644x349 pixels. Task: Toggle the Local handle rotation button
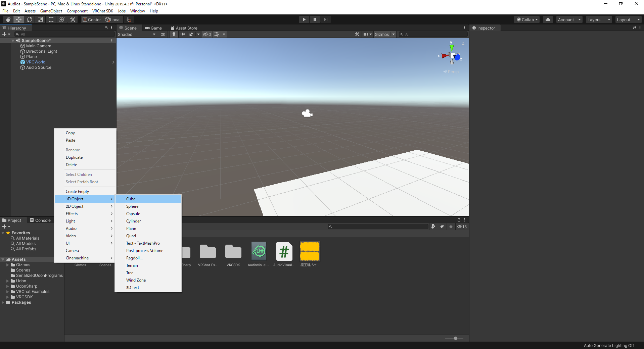(113, 19)
